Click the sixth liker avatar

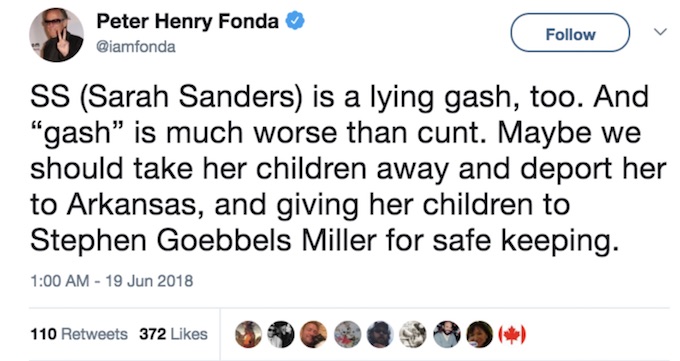(413, 334)
